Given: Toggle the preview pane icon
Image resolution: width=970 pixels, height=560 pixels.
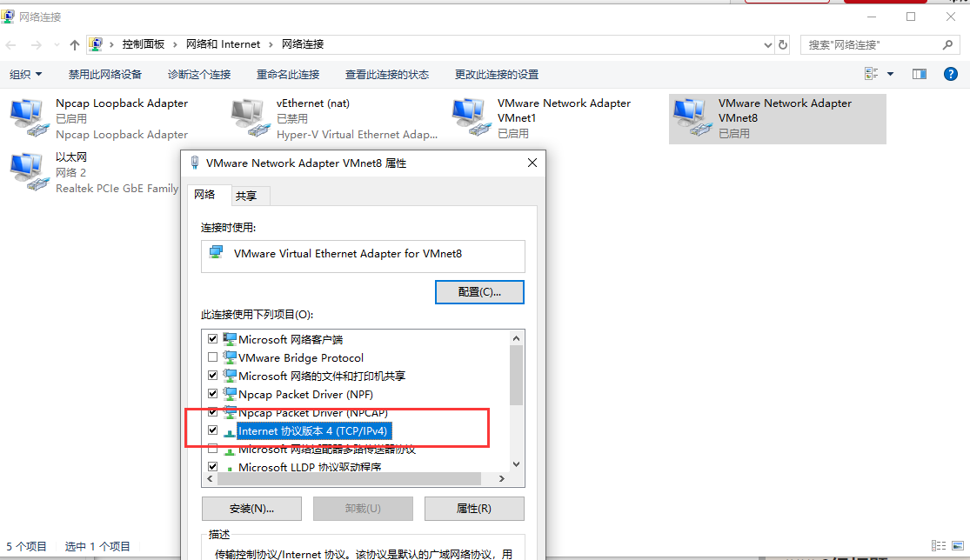Looking at the screenshot, I should [x=920, y=74].
